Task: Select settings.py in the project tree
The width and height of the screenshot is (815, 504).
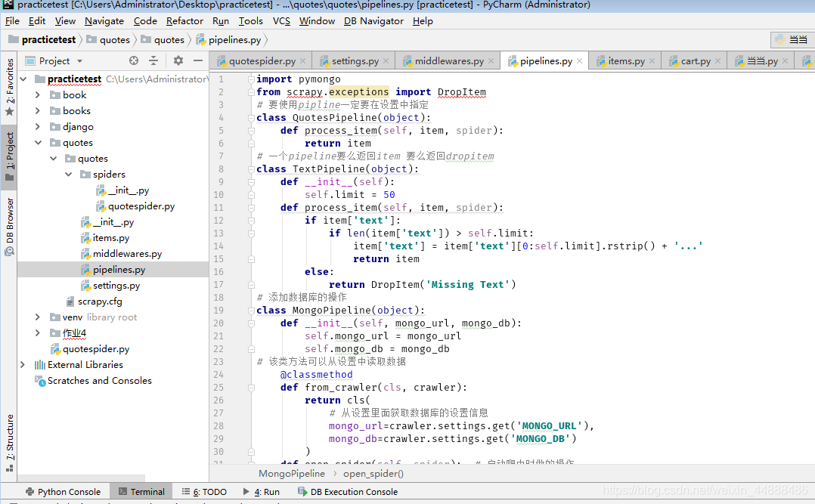Action: pyautogui.click(x=116, y=286)
